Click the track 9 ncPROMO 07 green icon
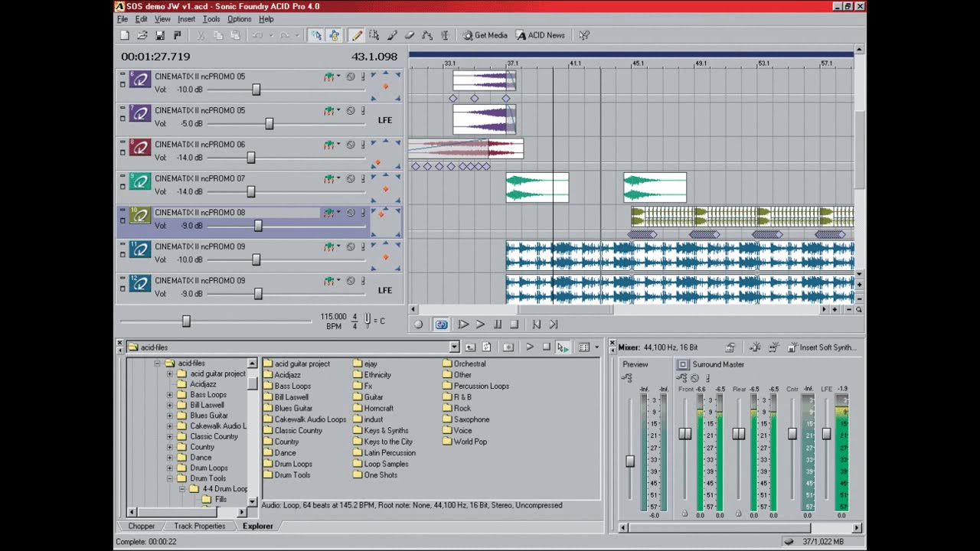Screen dimensions: 980x551 (x=139, y=181)
